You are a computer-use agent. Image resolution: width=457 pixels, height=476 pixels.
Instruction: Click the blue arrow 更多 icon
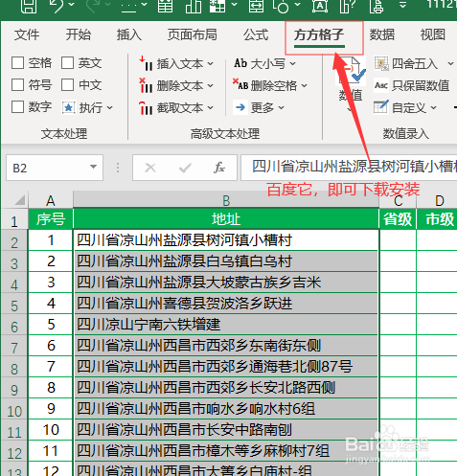tap(240, 107)
